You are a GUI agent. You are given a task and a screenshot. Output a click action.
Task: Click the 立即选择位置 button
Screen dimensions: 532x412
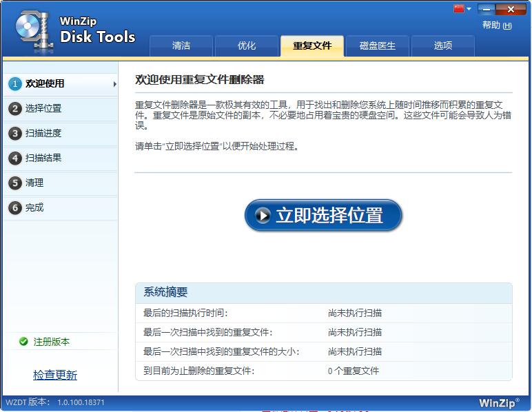tap(323, 216)
